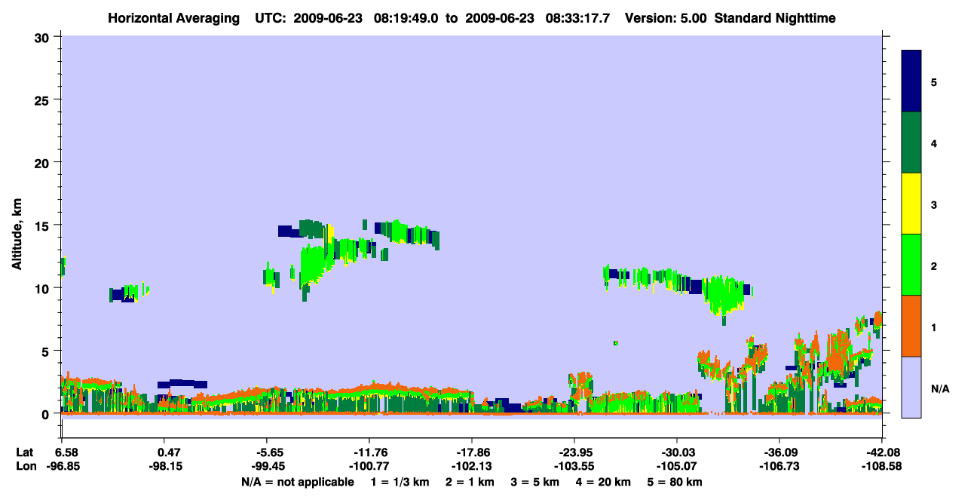Click the color bar label N/A

click(x=939, y=388)
